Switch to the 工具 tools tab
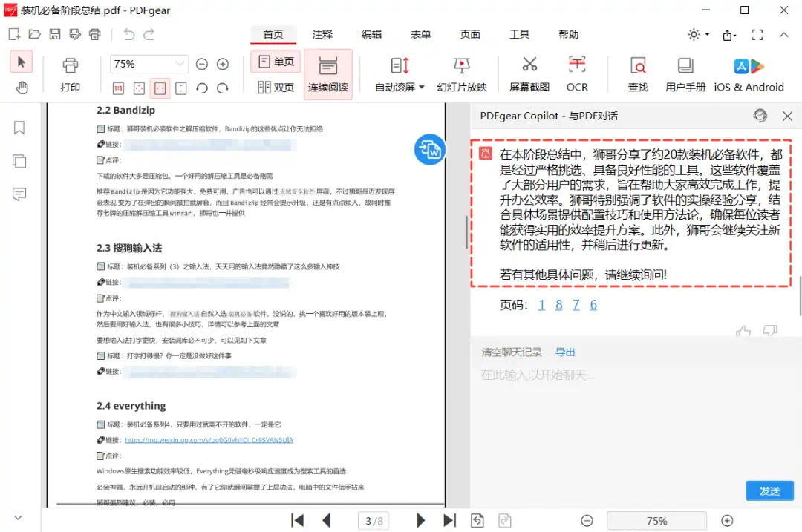The height and width of the screenshot is (532, 802). click(x=519, y=34)
